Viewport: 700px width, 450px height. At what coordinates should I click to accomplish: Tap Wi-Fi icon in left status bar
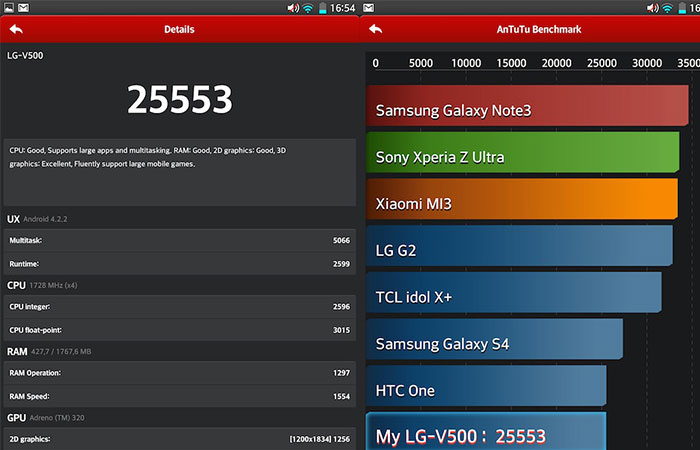[308, 8]
